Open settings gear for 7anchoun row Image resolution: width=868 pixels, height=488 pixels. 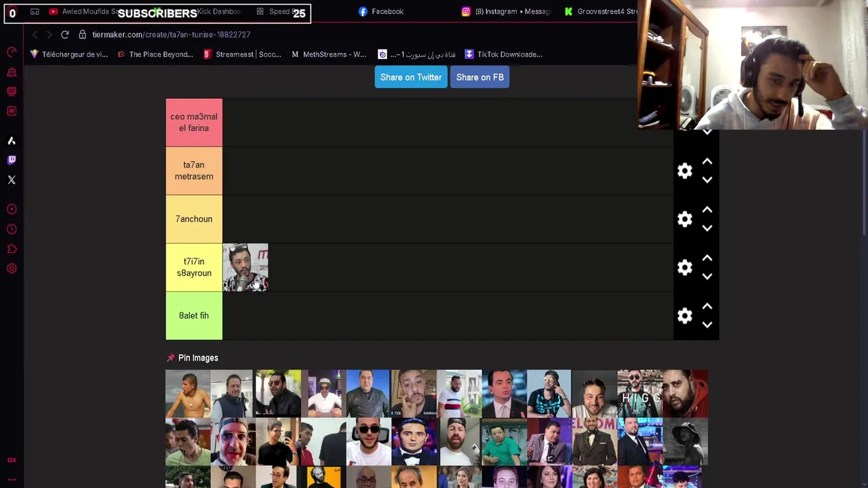[685, 219]
